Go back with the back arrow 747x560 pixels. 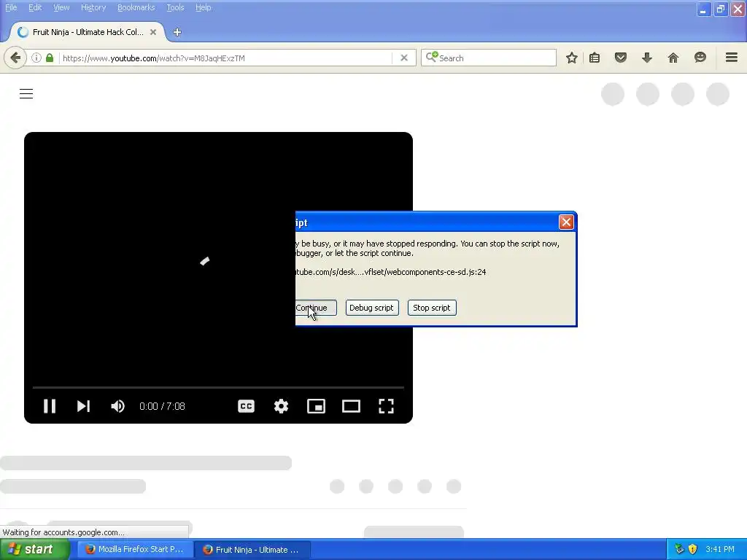click(15, 58)
